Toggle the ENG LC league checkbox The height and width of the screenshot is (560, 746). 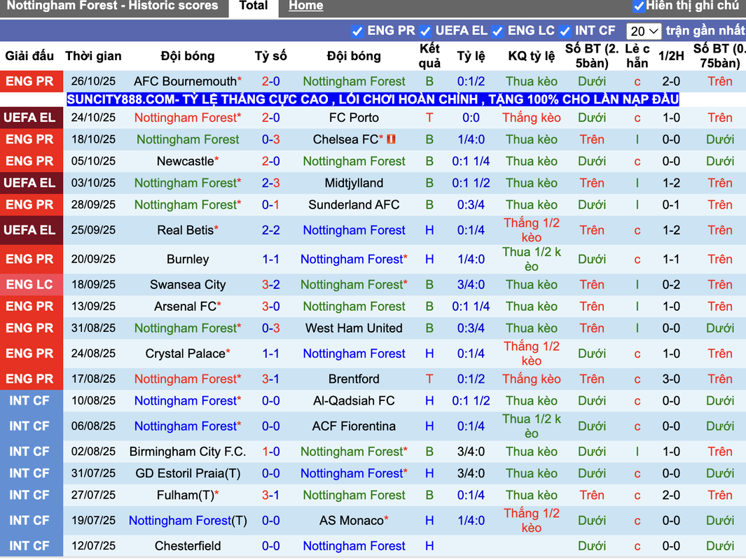point(497,31)
